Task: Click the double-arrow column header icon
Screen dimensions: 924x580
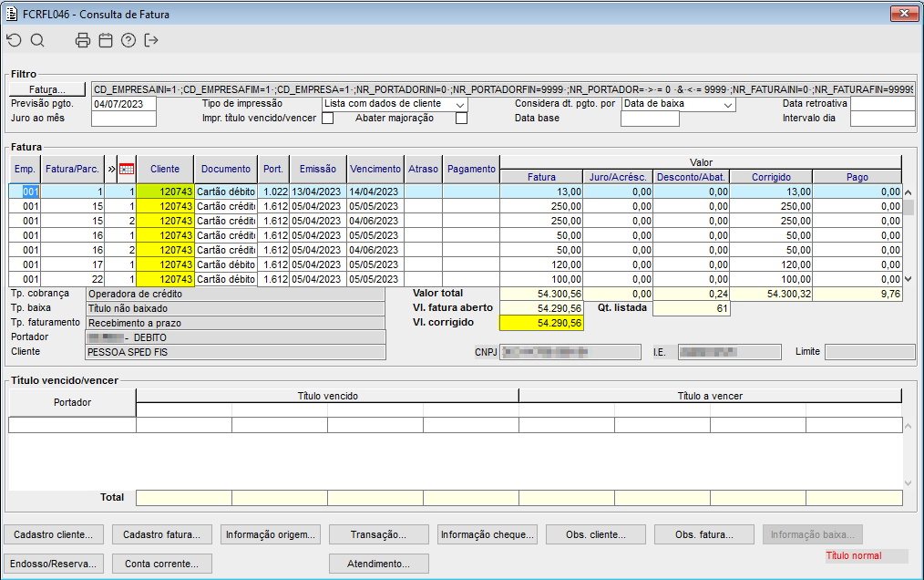Action: coord(111,169)
